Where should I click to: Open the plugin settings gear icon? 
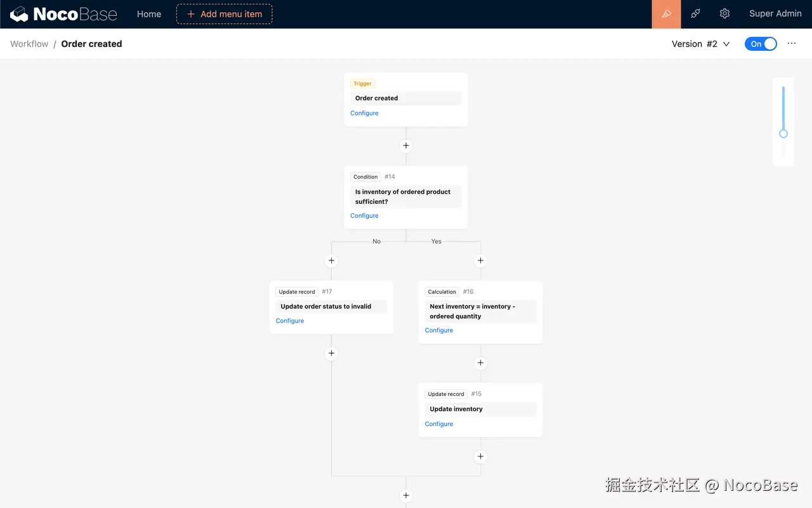tap(724, 13)
